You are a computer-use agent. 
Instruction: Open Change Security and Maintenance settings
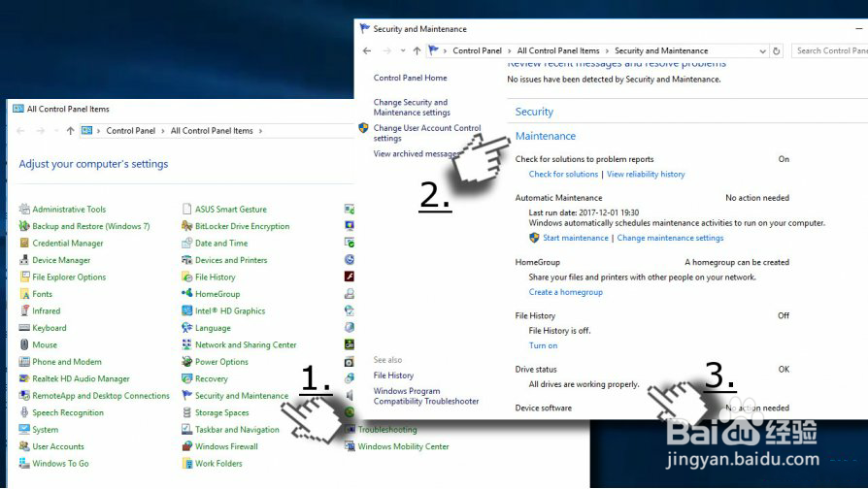412,108
